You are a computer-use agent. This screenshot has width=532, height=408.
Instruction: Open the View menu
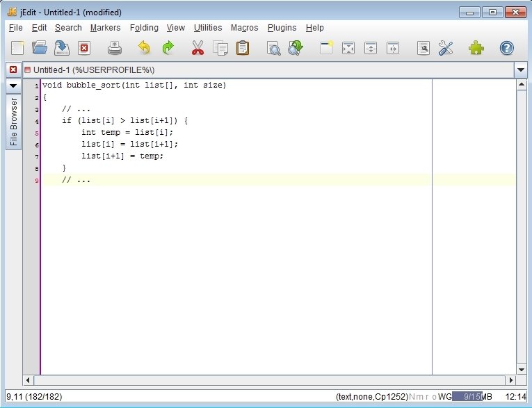(x=175, y=28)
